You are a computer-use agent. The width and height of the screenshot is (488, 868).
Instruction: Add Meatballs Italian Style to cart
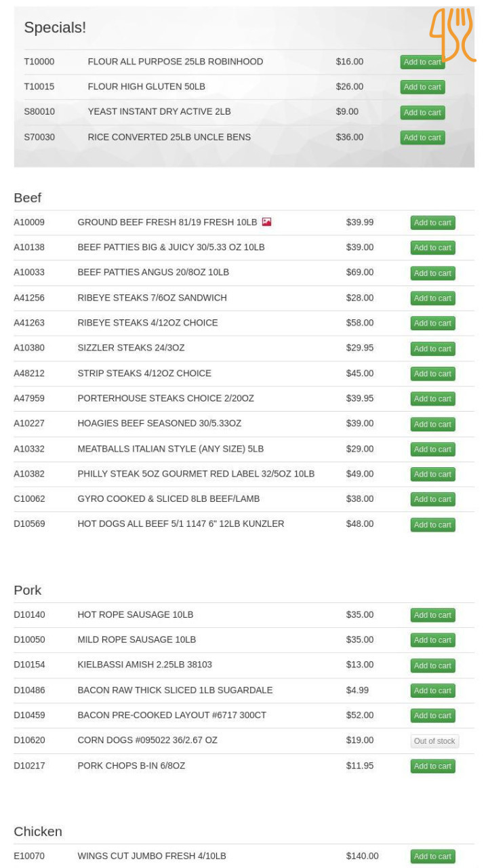pos(432,449)
